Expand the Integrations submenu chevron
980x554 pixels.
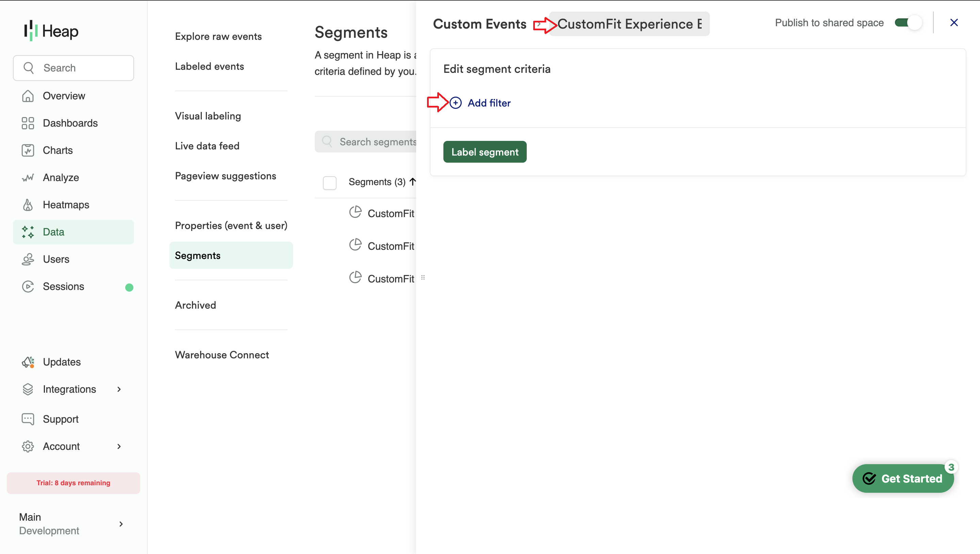click(119, 389)
